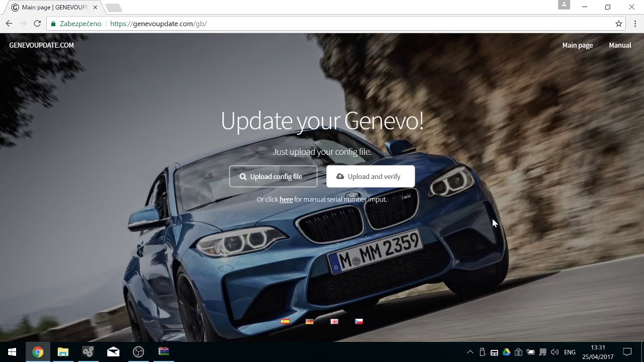Open the Main page nav item
The width and height of the screenshot is (644, 362).
(578, 45)
